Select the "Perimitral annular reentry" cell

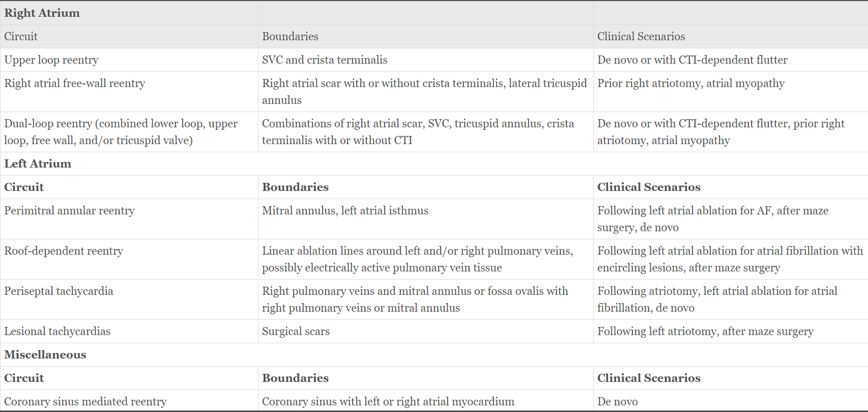pyautogui.click(x=70, y=210)
